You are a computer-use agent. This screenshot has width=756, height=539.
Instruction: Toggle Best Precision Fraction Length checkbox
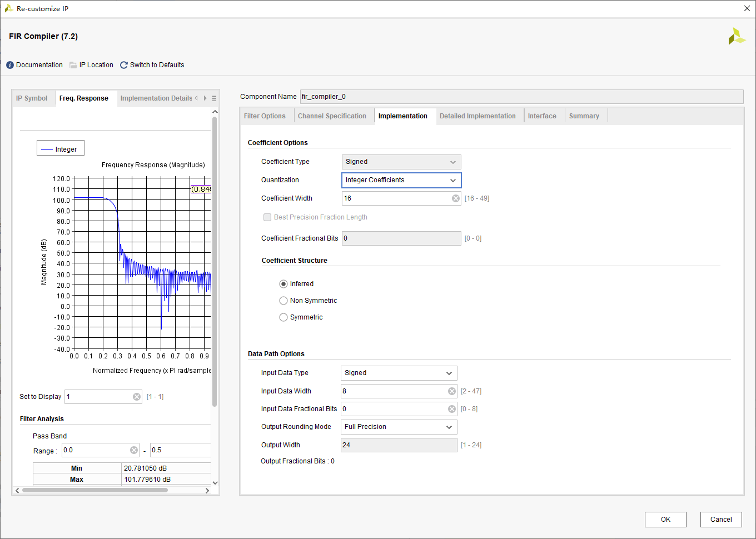click(x=267, y=217)
